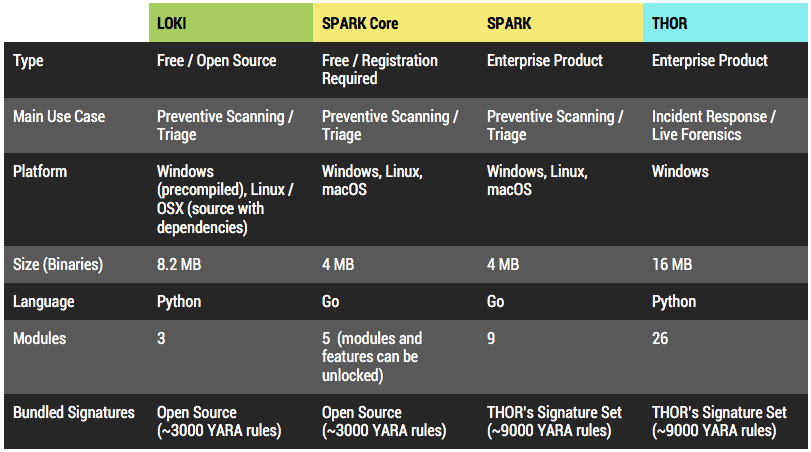Click LOKI's Python language cell
The height and width of the screenshot is (452, 811).
(179, 301)
